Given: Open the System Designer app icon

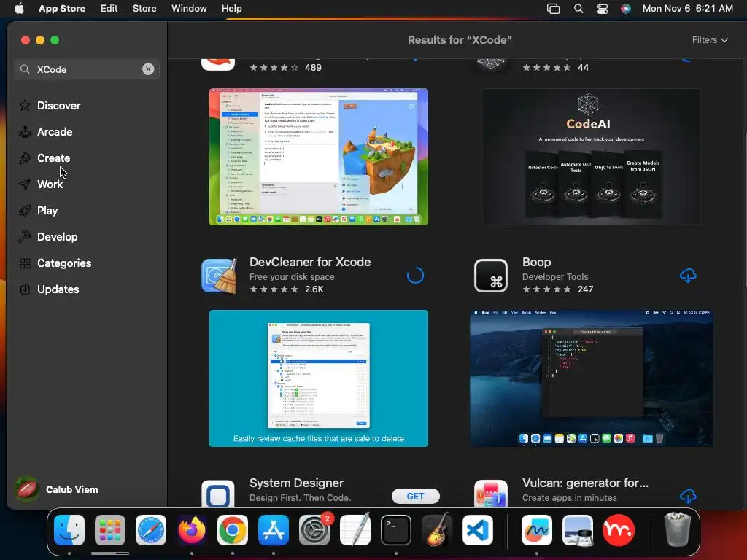Looking at the screenshot, I should click(218, 494).
